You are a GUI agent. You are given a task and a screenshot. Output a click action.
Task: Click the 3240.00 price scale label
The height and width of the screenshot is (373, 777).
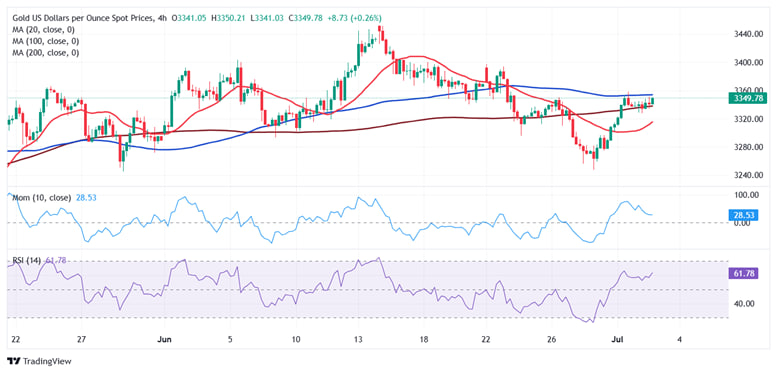748,175
